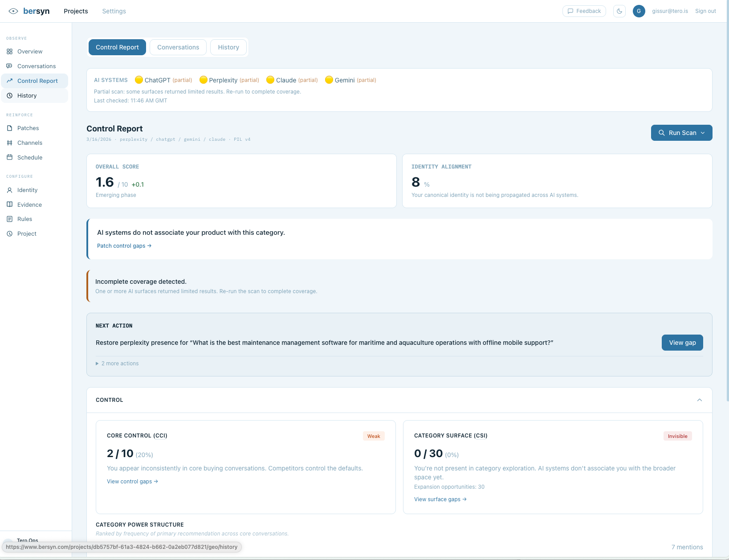Viewport: 729px width, 560px height.
Task: Click the Evidence book icon
Action: 9,204
